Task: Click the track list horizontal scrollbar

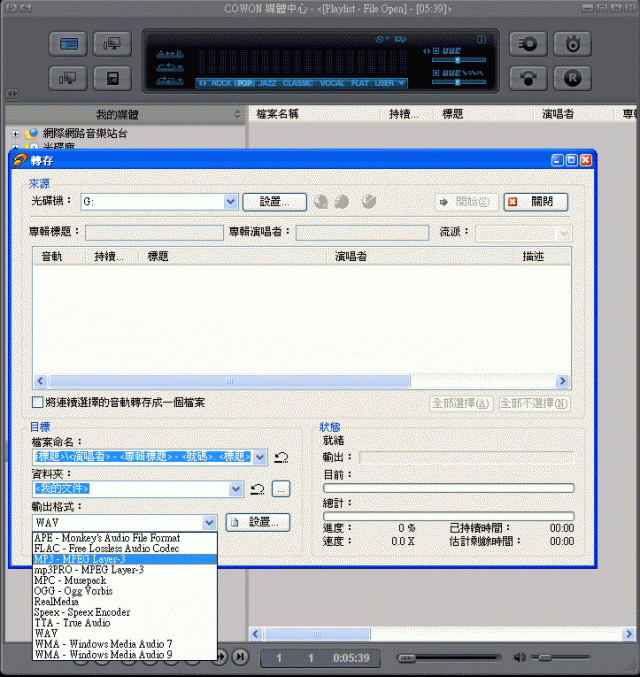Action: tap(301, 381)
